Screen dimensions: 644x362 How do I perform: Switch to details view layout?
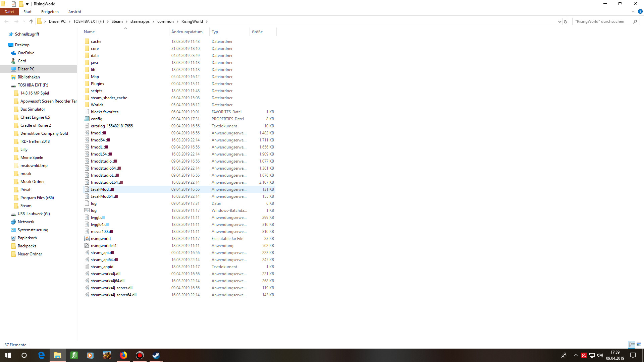632,345
